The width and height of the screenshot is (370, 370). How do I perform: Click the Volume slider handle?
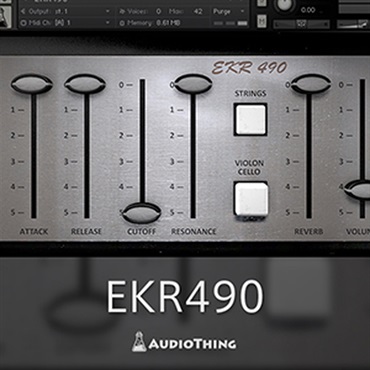357,189
